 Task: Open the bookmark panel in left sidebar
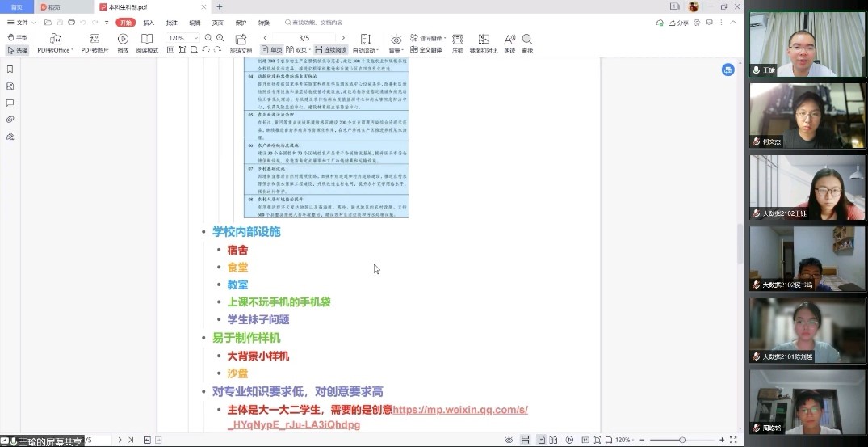coord(10,70)
